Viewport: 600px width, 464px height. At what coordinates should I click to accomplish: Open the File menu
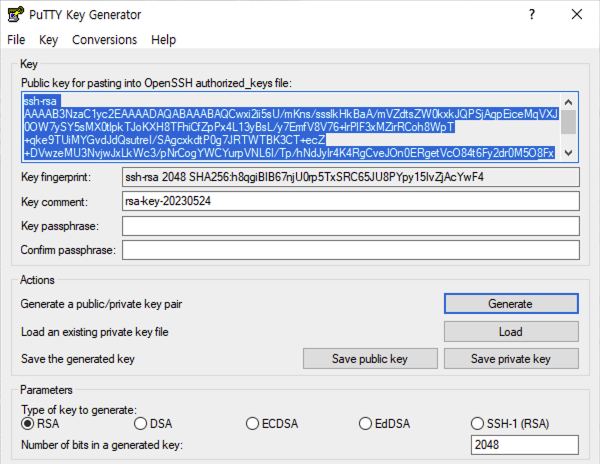point(16,40)
